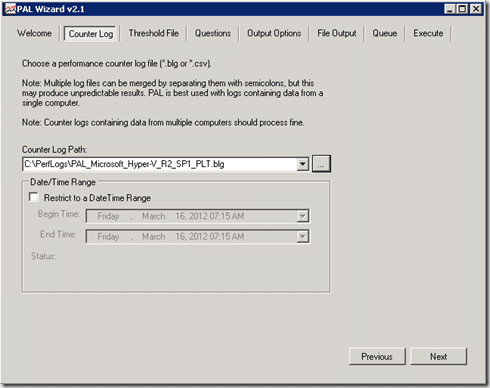The image size is (490, 388).
Task: Click the Previous button
Action: click(377, 357)
